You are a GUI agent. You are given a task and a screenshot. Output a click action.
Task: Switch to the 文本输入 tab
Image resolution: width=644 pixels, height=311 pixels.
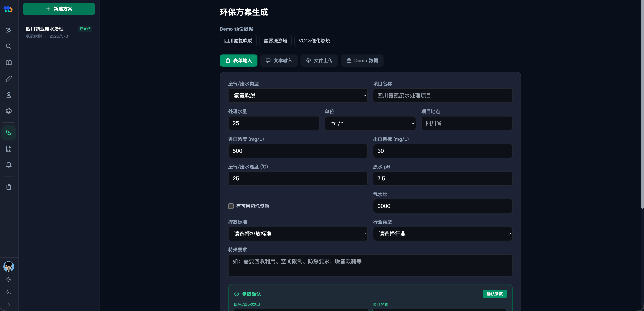[x=279, y=61]
